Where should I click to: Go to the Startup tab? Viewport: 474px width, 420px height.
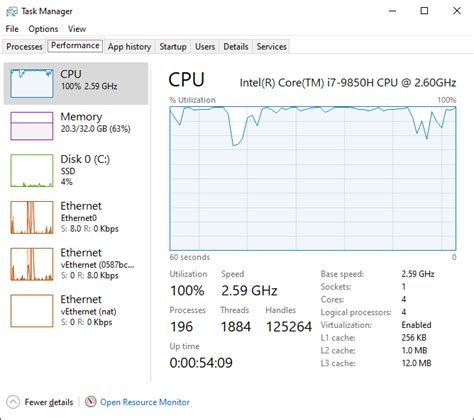[x=173, y=47]
